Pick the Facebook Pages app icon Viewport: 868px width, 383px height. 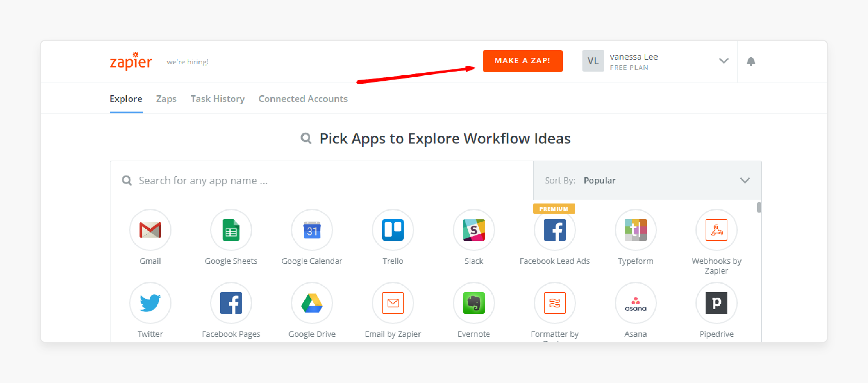click(x=231, y=303)
